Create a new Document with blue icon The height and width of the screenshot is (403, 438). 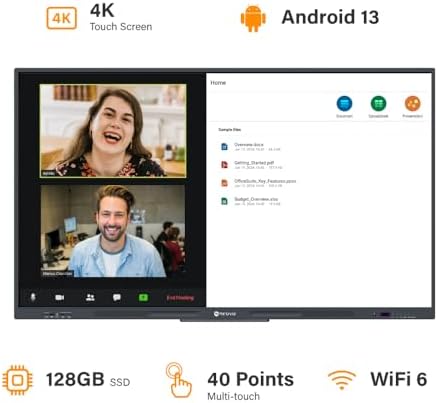[344, 103]
